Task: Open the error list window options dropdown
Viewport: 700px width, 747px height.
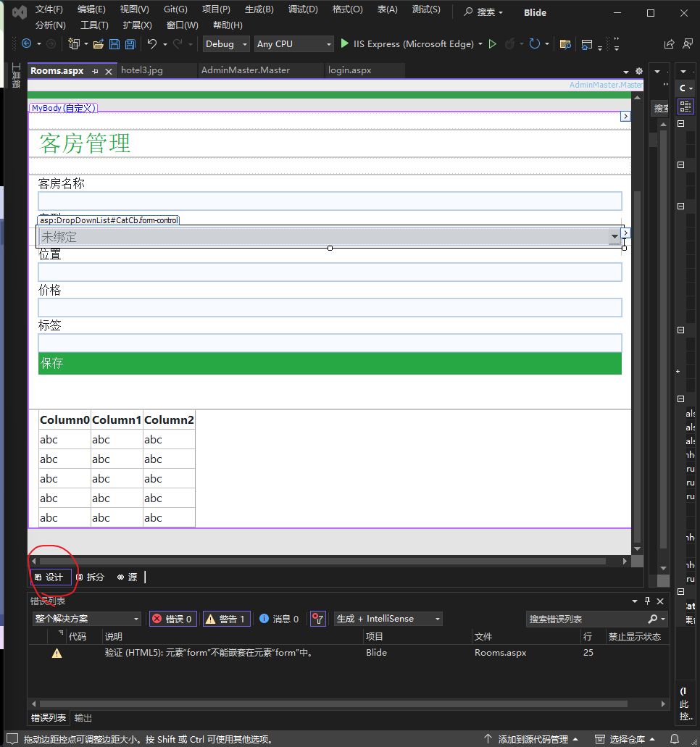Action: point(634,601)
